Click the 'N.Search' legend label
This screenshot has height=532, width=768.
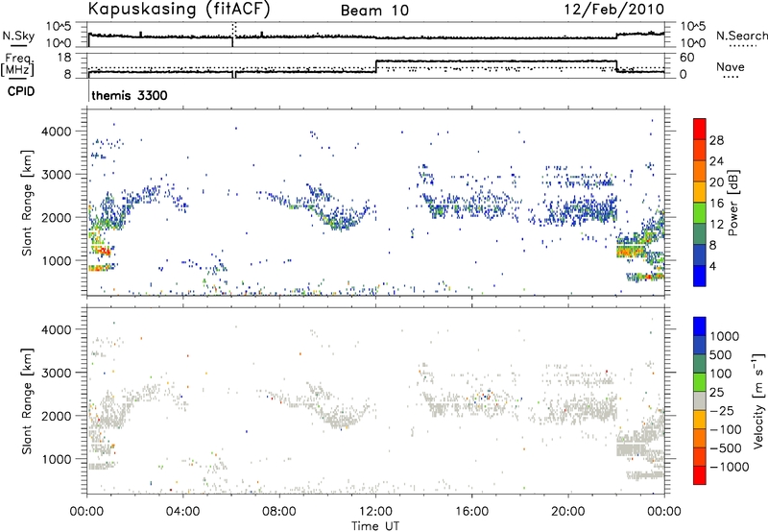[x=741, y=36]
